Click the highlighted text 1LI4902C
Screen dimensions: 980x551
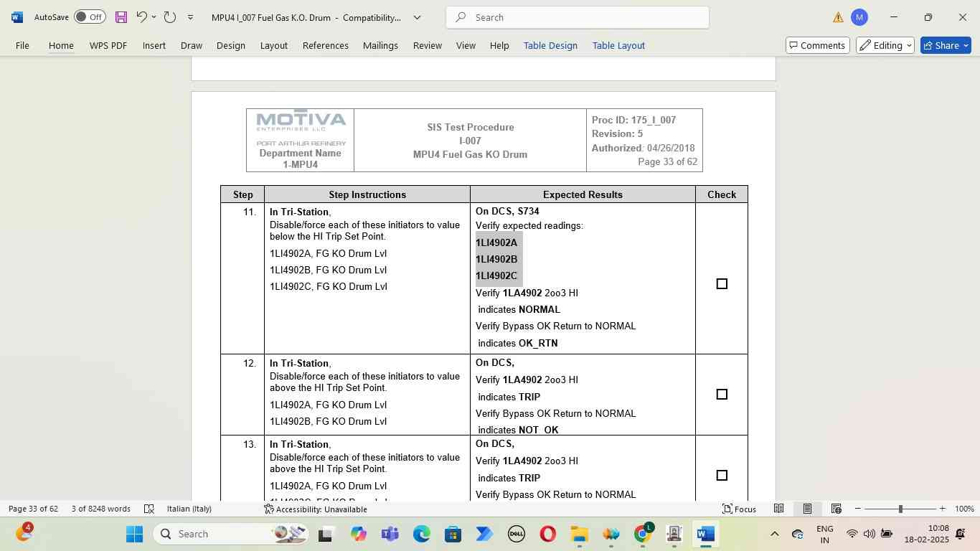pos(496,275)
